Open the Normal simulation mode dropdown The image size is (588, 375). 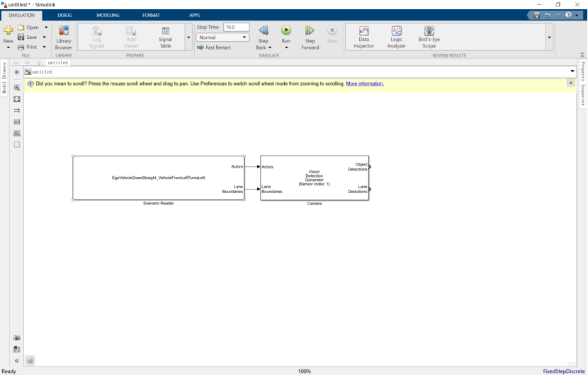pyautogui.click(x=222, y=37)
